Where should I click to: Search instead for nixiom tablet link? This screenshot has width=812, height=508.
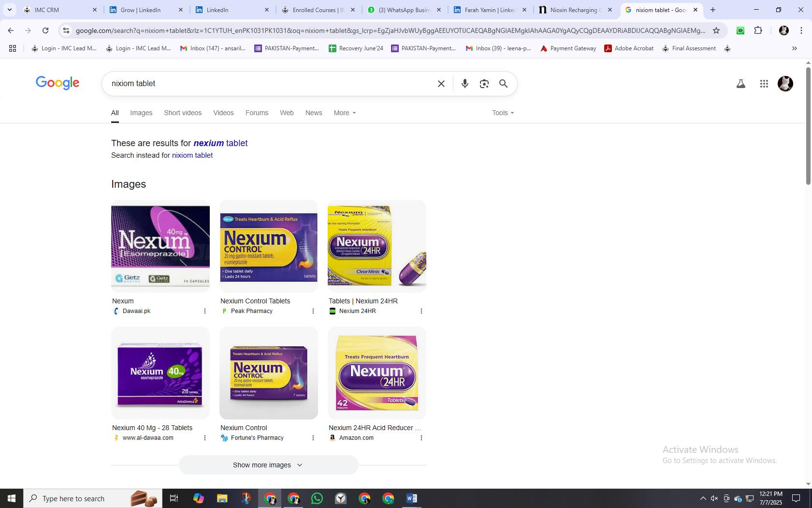(x=192, y=155)
